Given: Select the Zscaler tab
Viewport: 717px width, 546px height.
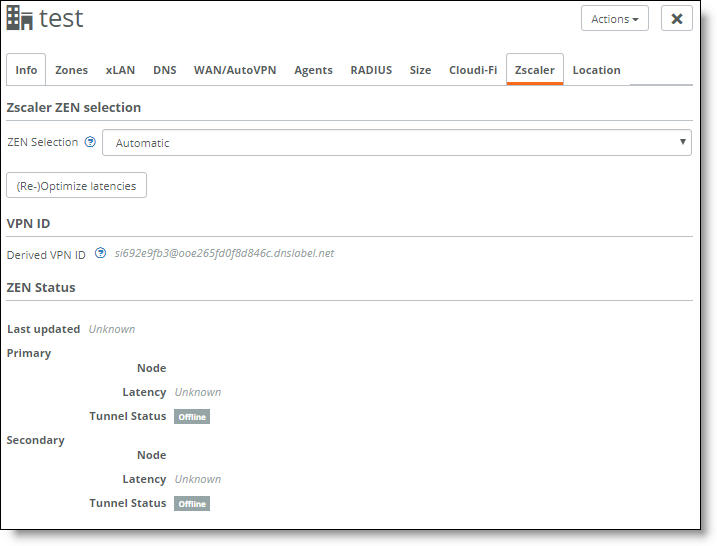Looking at the screenshot, I should (535, 70).
